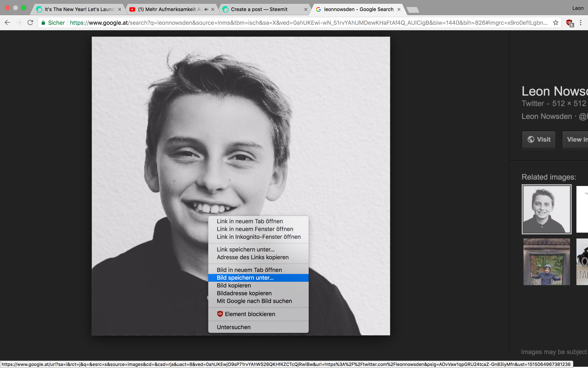Viewport: 588px width, 368px height.
Task: Click the View image button
Action: 575,139
